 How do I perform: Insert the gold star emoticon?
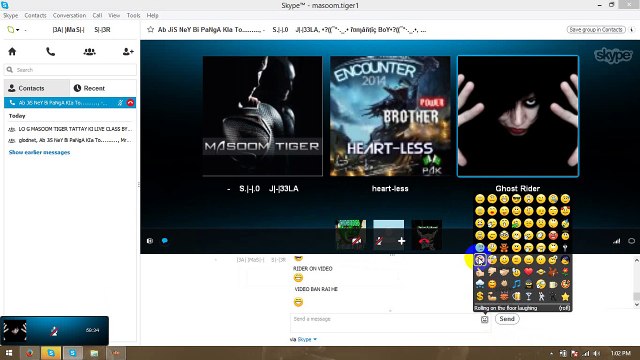point(565,296)
